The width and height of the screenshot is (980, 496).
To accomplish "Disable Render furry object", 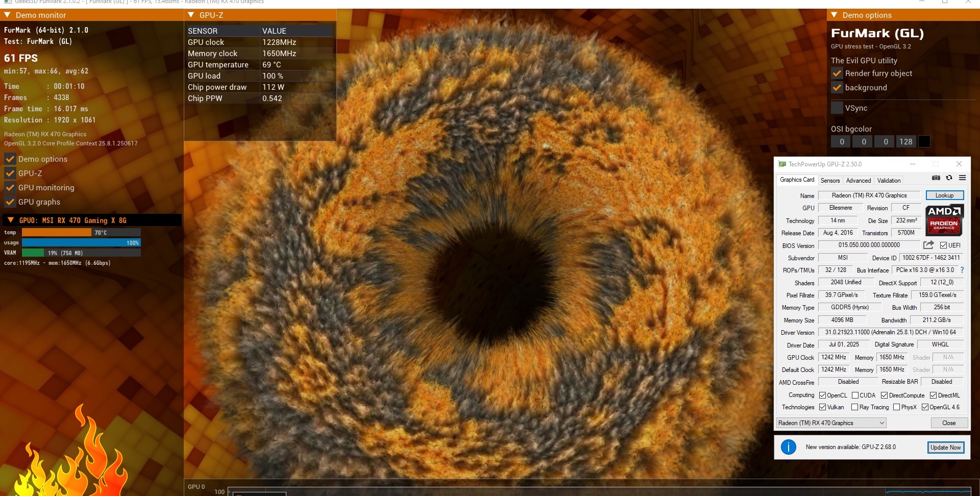I will [837, 73].
